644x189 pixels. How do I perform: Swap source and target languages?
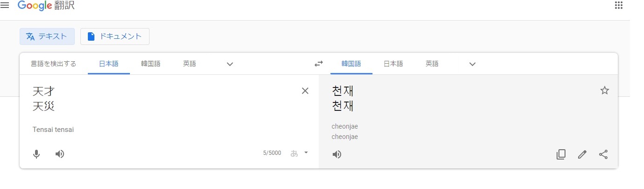tap(319, 64)
